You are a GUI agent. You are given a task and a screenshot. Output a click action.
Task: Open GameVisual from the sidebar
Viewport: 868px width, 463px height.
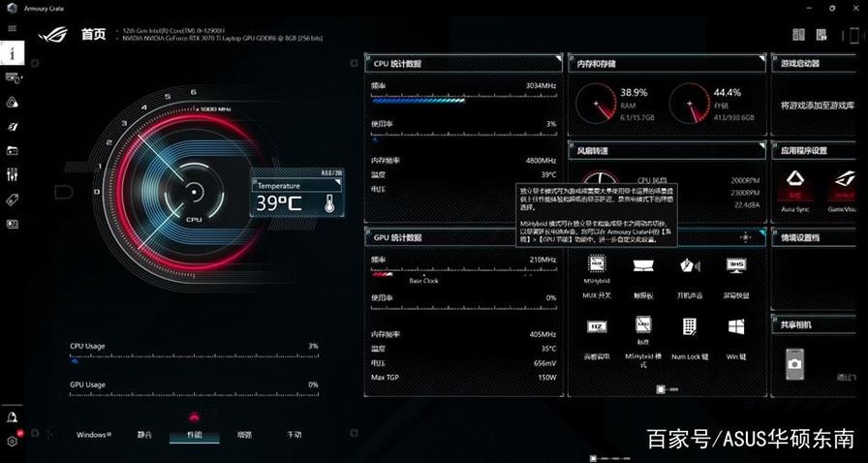coord(13,126)
